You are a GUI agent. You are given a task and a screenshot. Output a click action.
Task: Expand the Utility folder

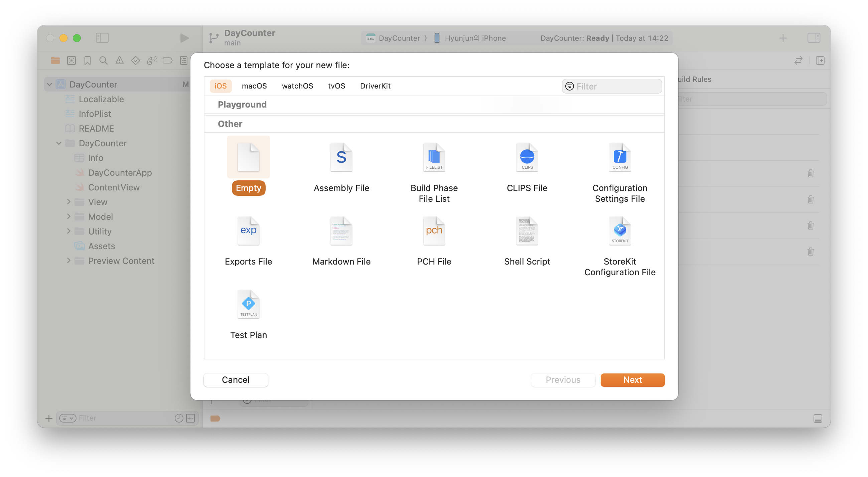tap(69, 231)
